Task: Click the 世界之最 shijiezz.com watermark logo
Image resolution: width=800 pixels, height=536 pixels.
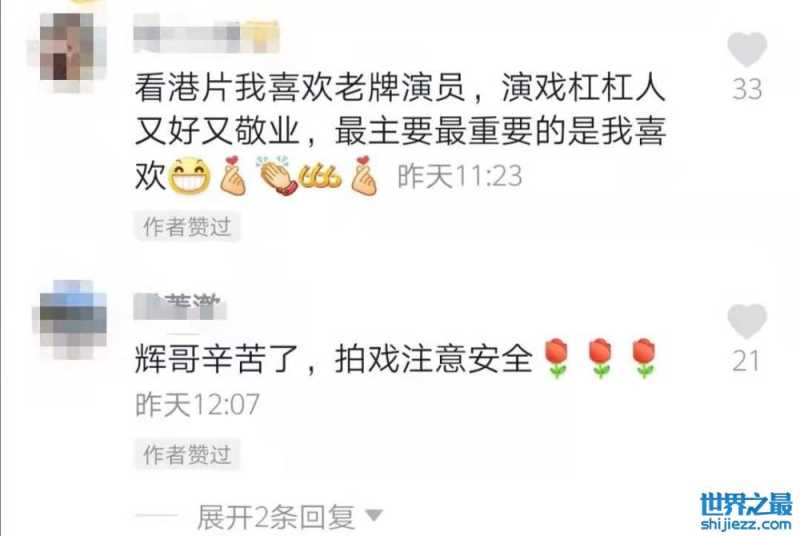Action: [x=745, y=511]
